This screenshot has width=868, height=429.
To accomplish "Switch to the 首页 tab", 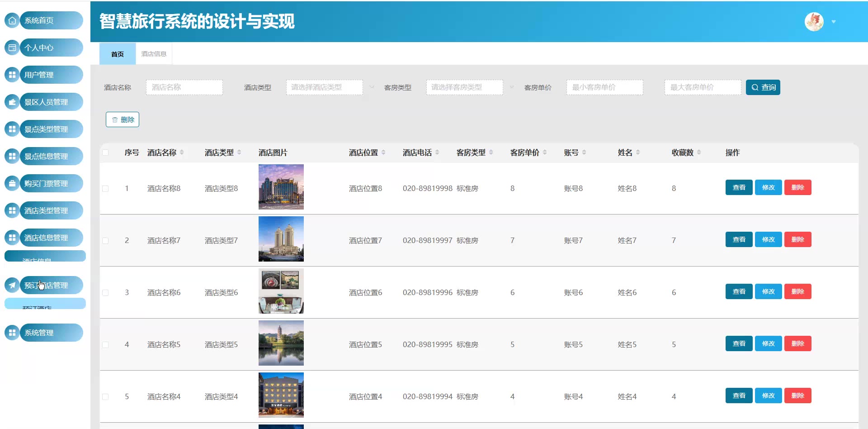I will (x=118, y=54).
